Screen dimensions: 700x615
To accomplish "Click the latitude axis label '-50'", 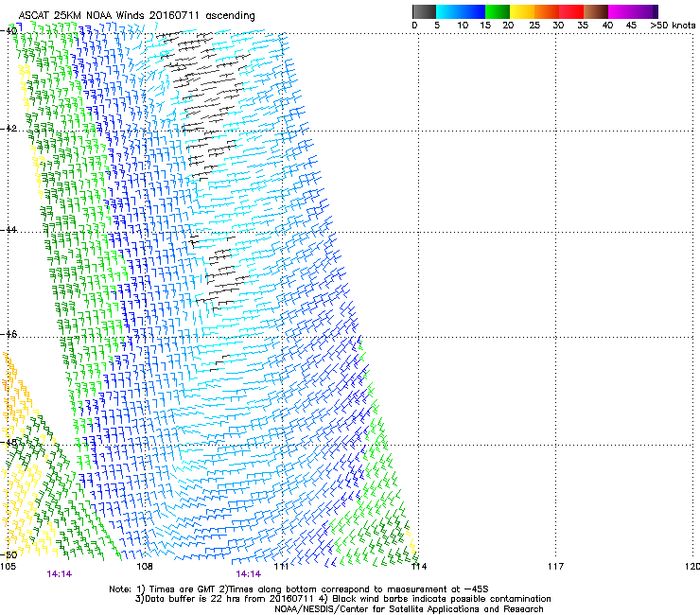I will click(x=9, y=554).
